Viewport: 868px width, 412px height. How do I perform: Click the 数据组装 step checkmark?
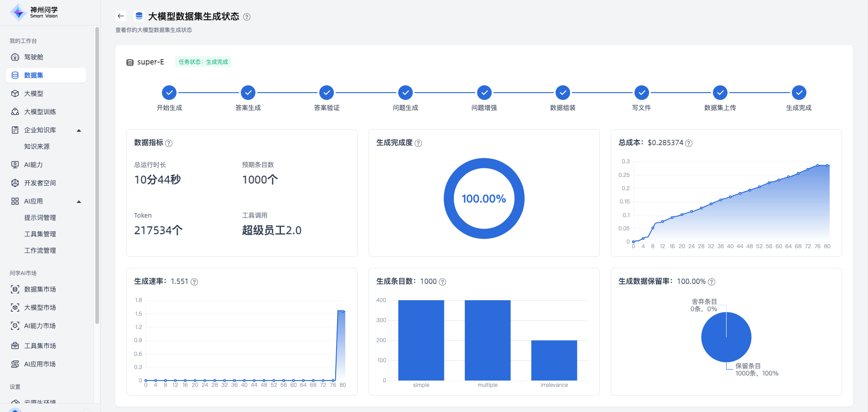[x=563, y=93]
